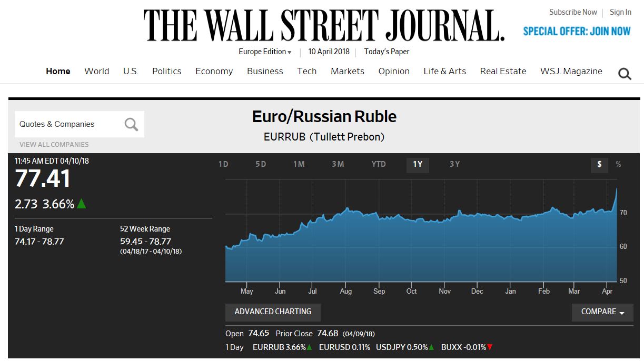Open Advanced Charting
This screenshot has height=361, width=644.
point(273,312)
